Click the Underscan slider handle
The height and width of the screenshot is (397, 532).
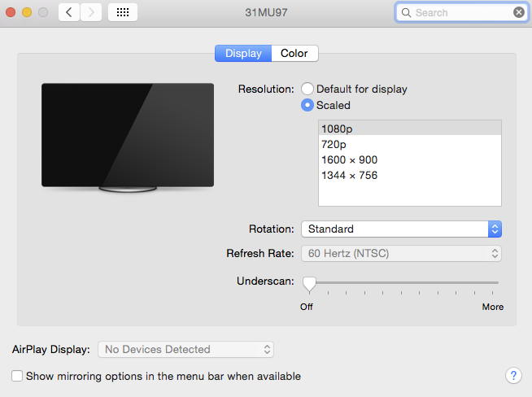pyautogui.click(x=309, y=285)
